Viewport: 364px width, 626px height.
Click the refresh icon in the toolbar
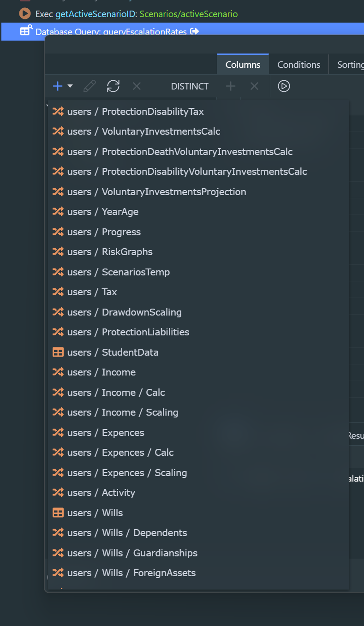tap(113, 86)
